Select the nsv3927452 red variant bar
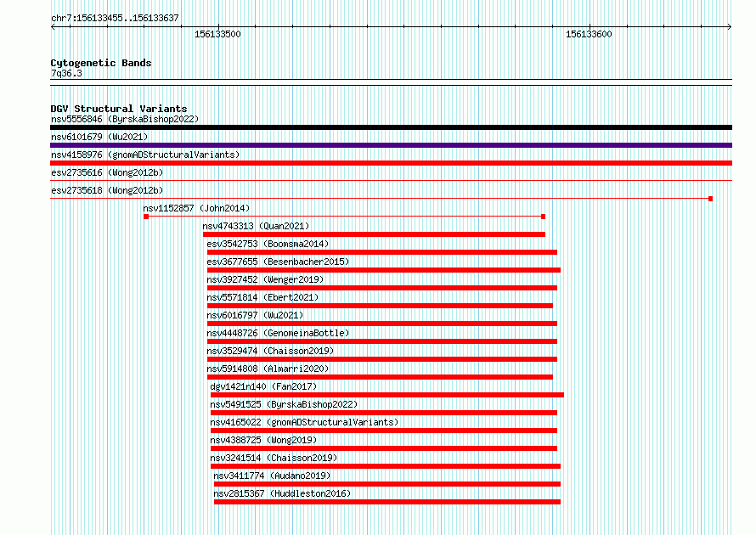Image resolution: width=756 pixels, height=535 pixels. coord(382,288)
